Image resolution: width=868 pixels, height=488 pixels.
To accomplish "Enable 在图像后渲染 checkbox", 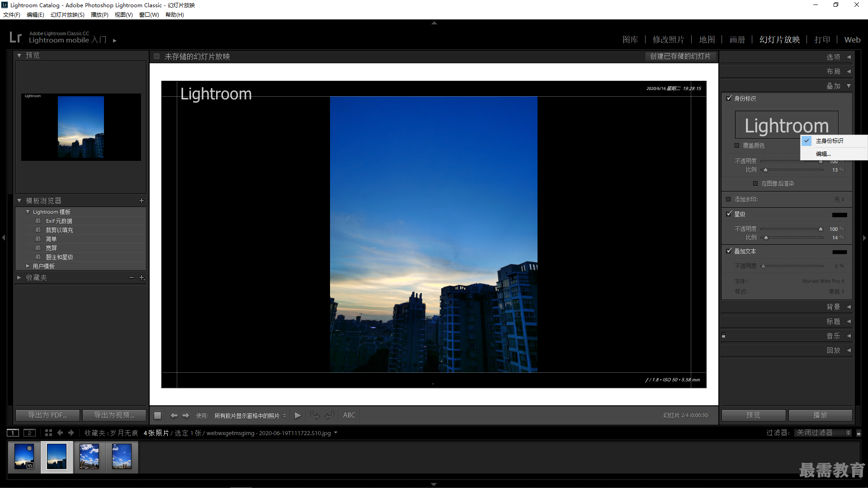I will [755, 183].
